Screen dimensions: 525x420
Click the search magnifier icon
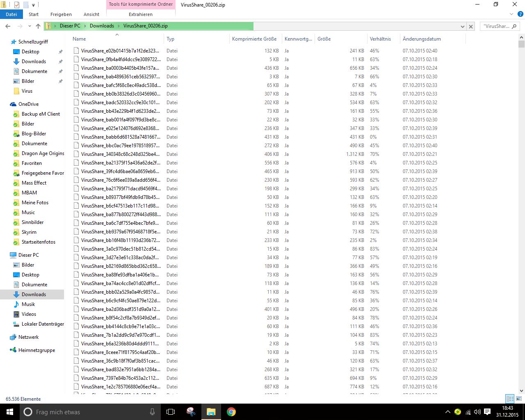514,26
